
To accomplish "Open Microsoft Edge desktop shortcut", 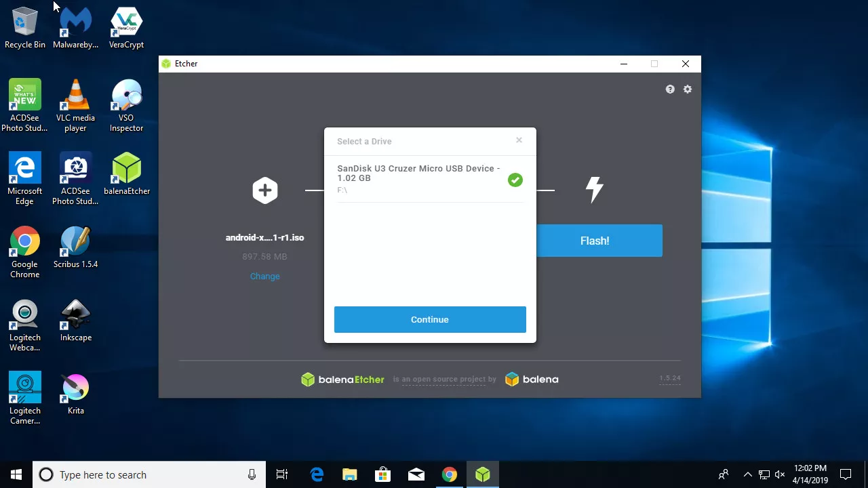I will [x=25, y=180].
